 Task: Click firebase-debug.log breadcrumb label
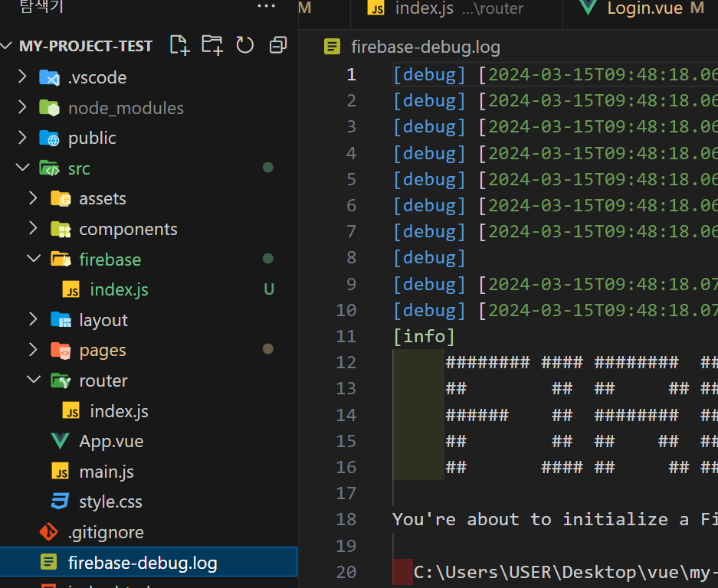[x=425, y=47]
